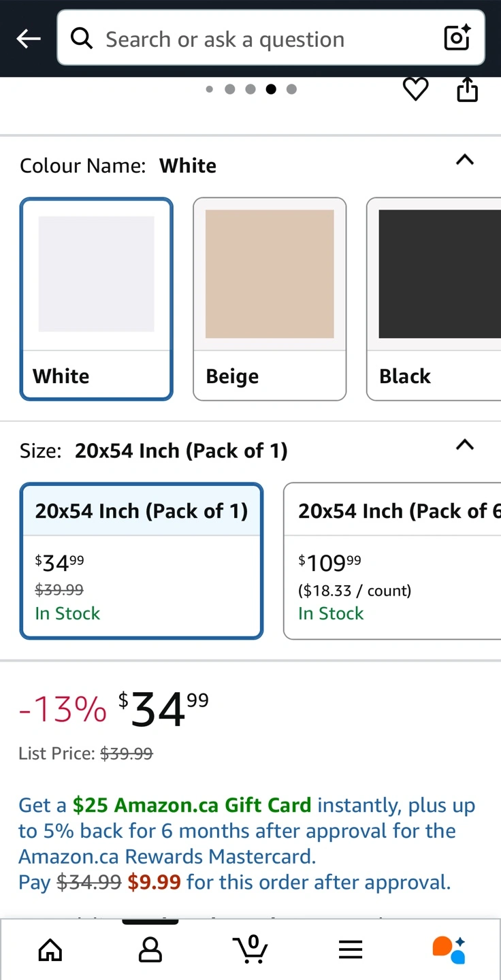Screen dimensions: 501x980
Task: Choose 20x54 Inch Pack of 1 size
Action: pyautogui.click(x=142, y=560)
